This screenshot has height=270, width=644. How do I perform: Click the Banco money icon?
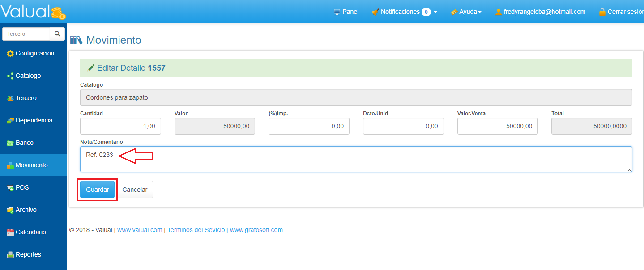tap(10, 143)
